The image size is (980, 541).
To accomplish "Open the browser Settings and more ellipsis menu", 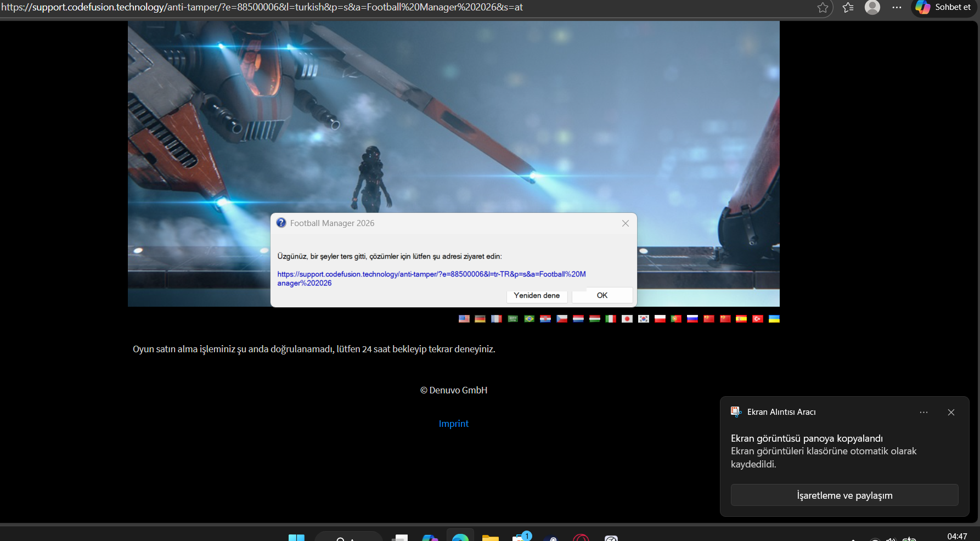I will [897, 8].
